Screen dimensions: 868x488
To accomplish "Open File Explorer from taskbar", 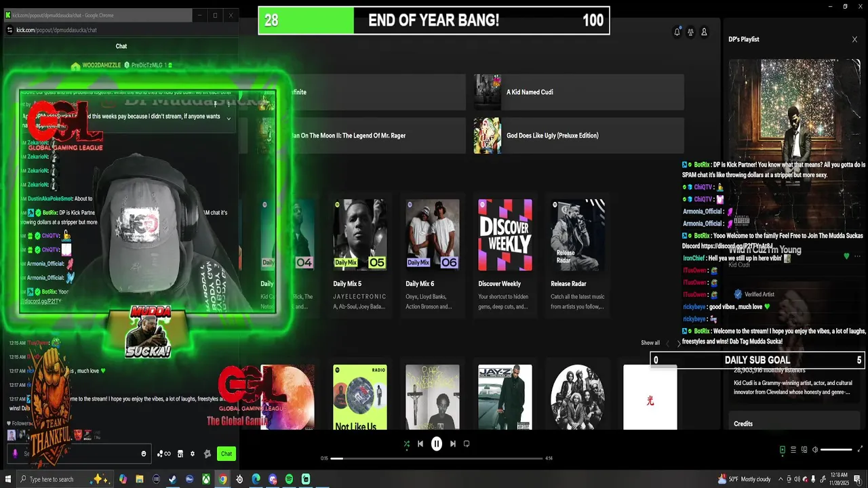I will coord(140,479).
